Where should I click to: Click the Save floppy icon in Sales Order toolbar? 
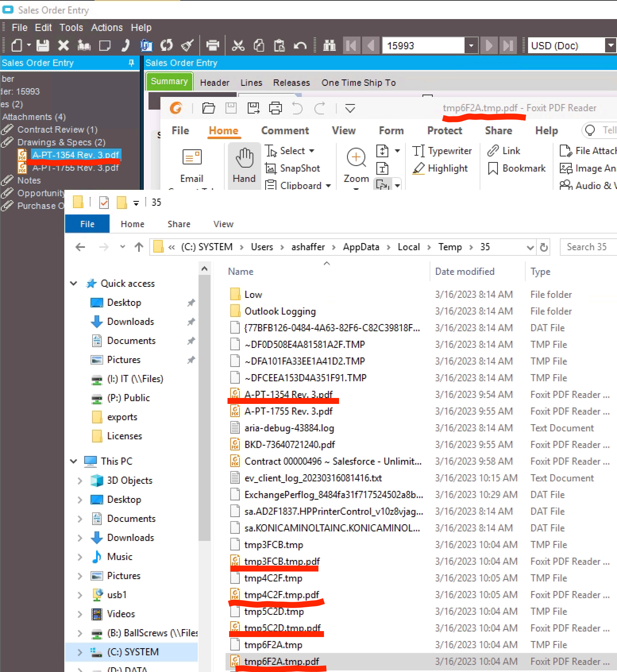coord(42,45)
